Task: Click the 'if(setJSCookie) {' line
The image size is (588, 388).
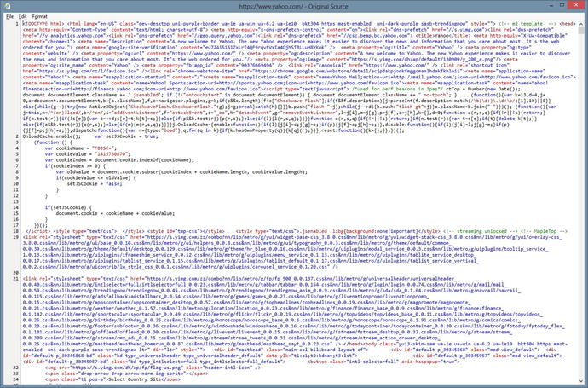Action: click(68, 207)
